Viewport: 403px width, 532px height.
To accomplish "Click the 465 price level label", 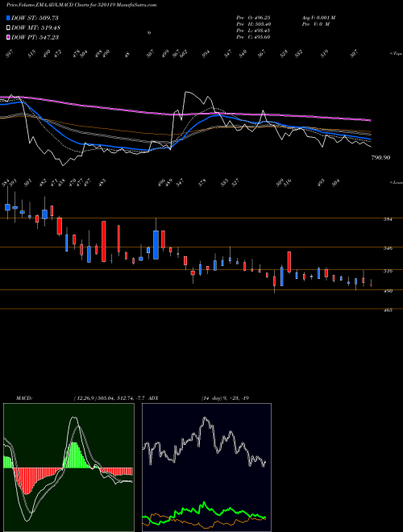I will [388, 310].
